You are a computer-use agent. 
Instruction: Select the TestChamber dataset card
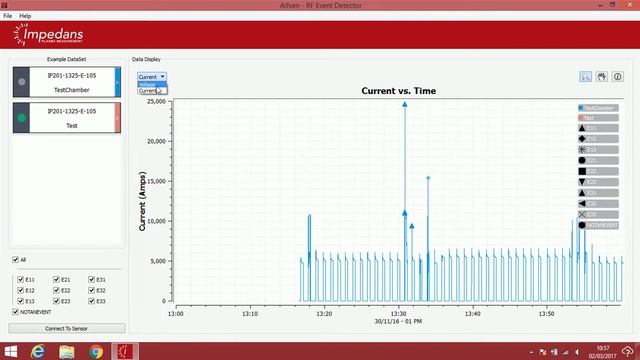click(x=67, y=82)
